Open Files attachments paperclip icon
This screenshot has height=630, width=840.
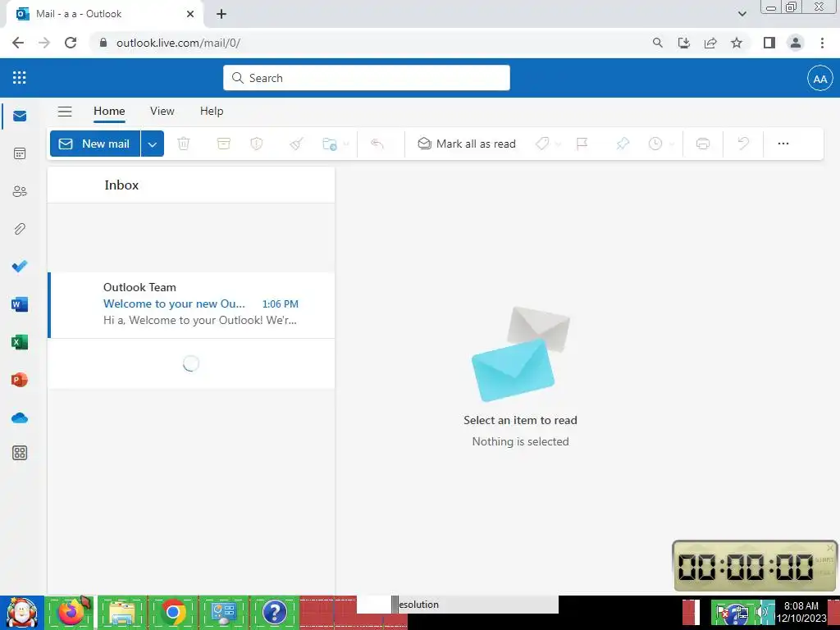click(20, 229)
